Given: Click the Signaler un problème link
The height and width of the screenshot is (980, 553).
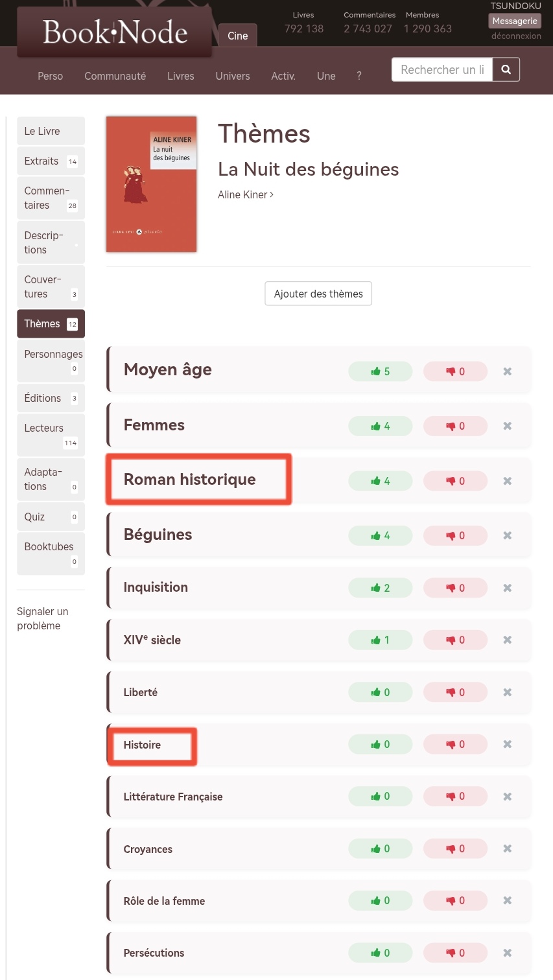Looking at the screenshot, I should tap(43, 618).
